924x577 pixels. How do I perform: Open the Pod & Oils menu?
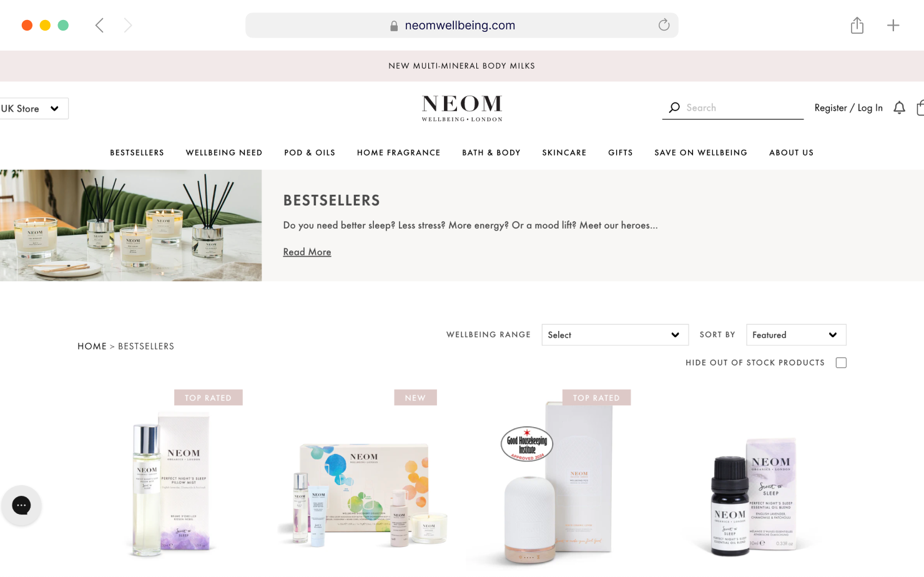click(x=310, y=152)
